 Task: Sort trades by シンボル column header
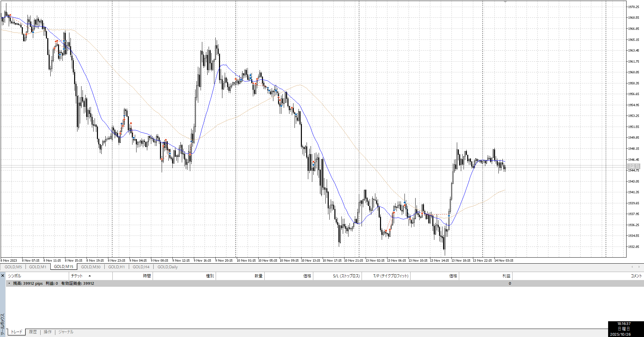(15, 276)
